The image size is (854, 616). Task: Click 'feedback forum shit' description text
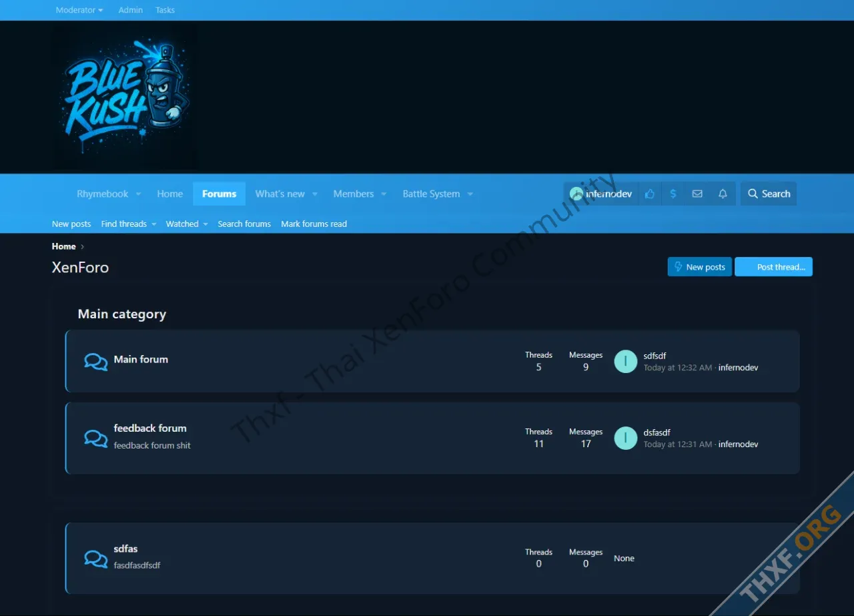point(152,445)
